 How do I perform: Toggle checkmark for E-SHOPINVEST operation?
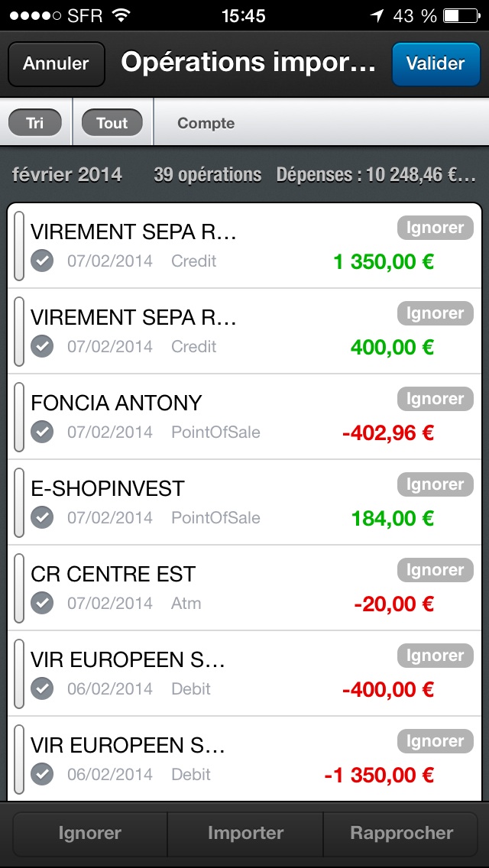[42, 518]
